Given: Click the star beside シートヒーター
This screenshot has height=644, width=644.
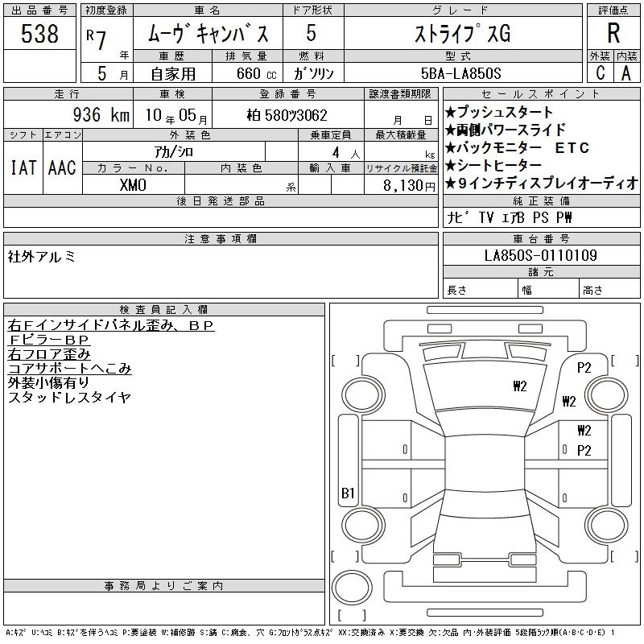Looking at the screenshot, I should click(x=450, y=166).
